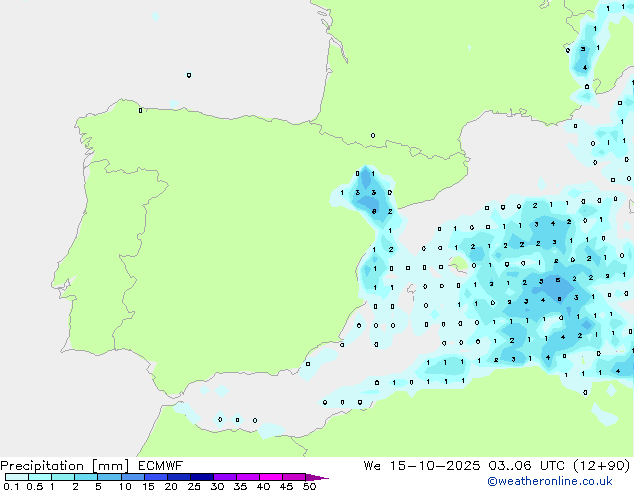The image size is (634, 490).
Task: Select the legend arrow tip above 50 mm
Action: tap(317, 477)
